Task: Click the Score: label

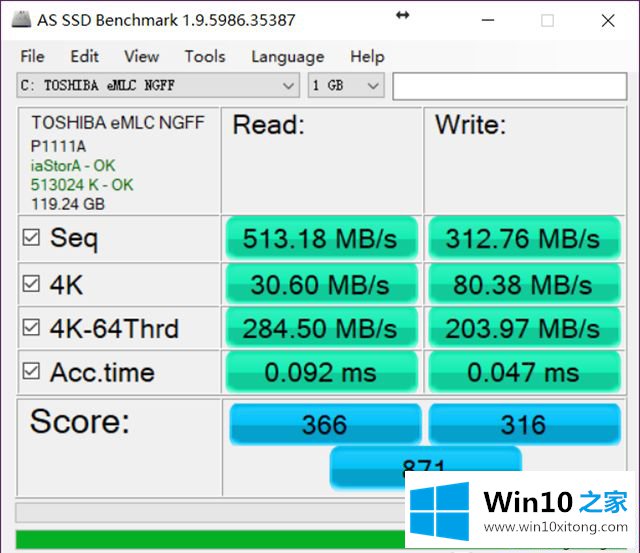Action: (80, 422)
